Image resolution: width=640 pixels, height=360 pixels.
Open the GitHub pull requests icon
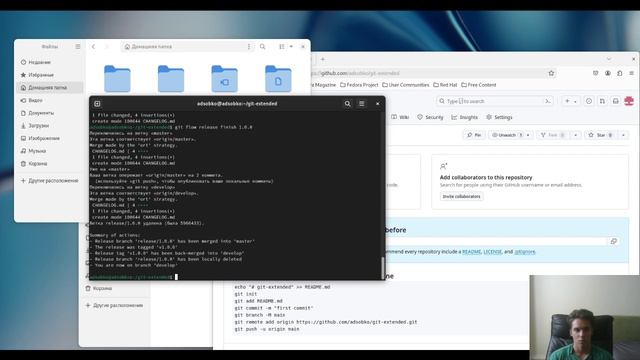coord(602,101)
